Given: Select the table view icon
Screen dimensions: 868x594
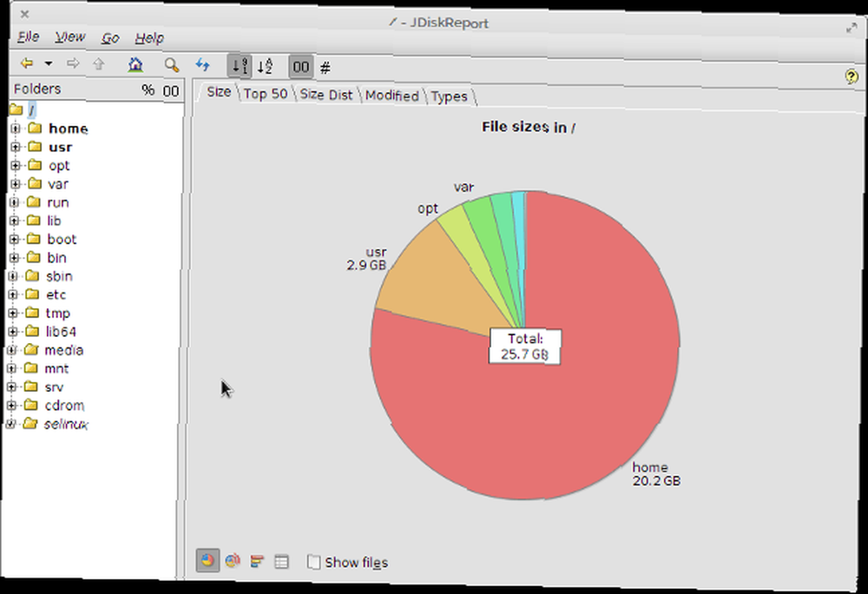Looking at the screenshot, I should pyautogui.click(x=282, y=562).
